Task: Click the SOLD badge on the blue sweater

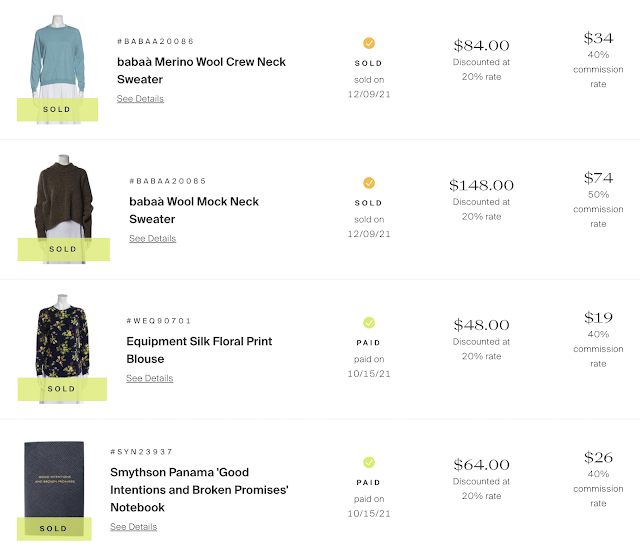Action: (57, 109)
